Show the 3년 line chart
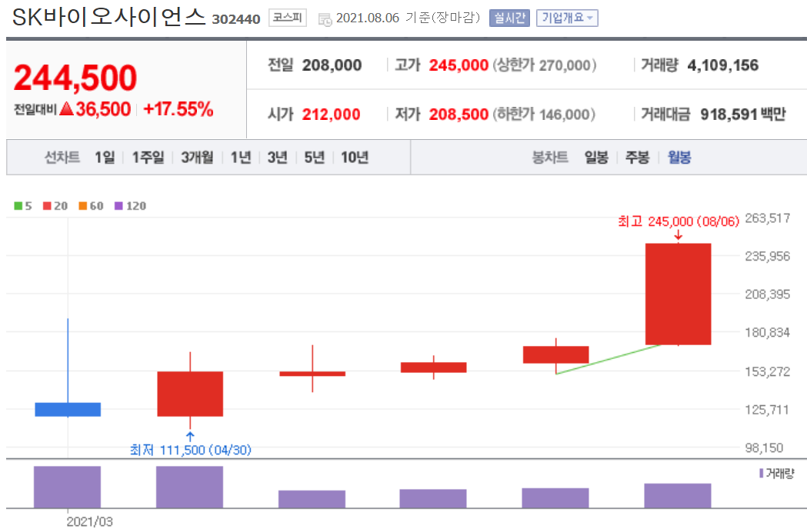Screen dimensions: 807x532 click(278, 157)
